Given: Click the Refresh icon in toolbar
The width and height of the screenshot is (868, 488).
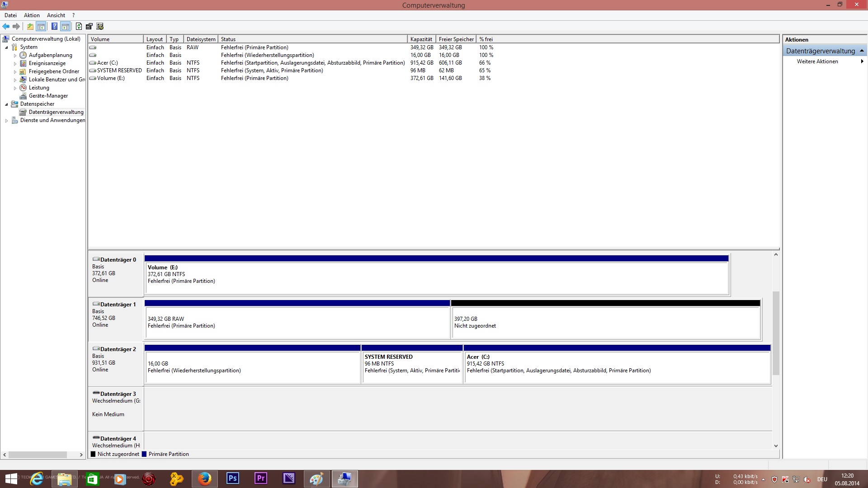Looking at the screenshot, I should [79, 26].
